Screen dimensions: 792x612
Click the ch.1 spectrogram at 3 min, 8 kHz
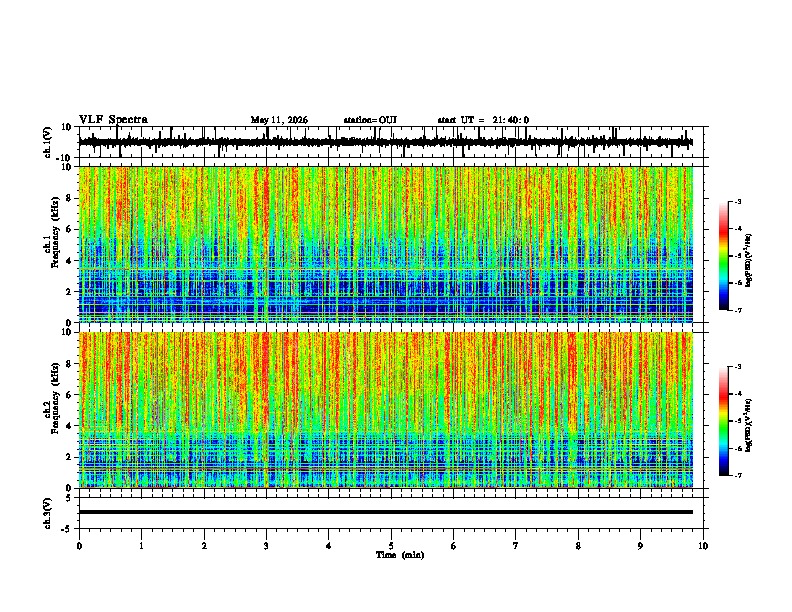tap(266, 198)
